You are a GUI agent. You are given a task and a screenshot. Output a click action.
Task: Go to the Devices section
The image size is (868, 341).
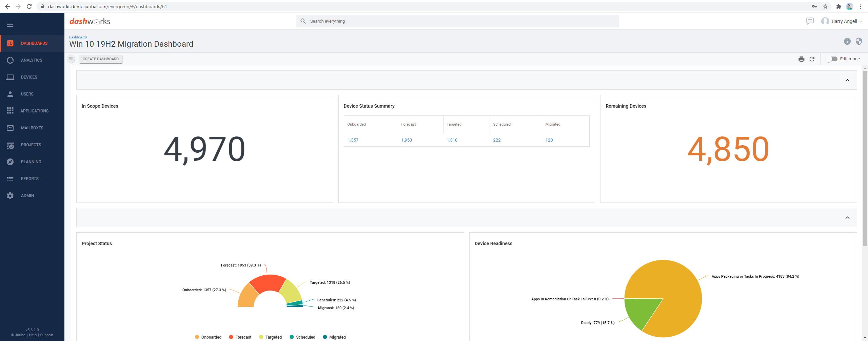click(x=32, y=77)
